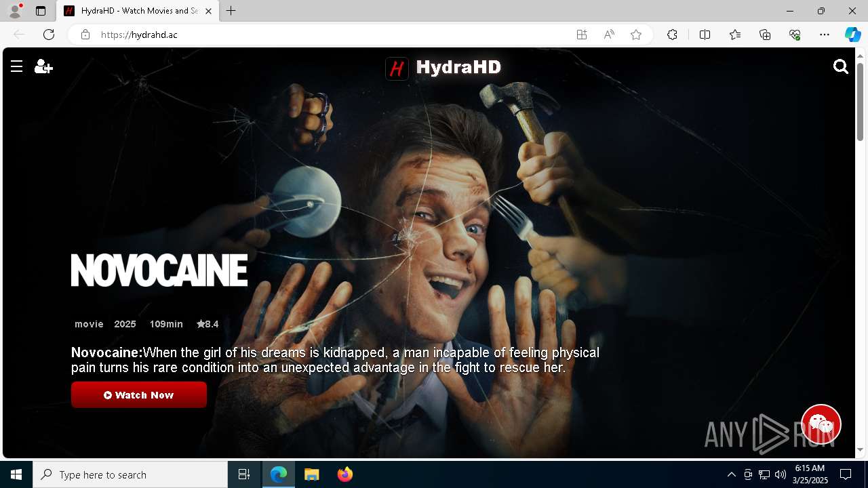Screen dimensions: 868x488
Task: View site information padlock icon
Action: [85, 35]
